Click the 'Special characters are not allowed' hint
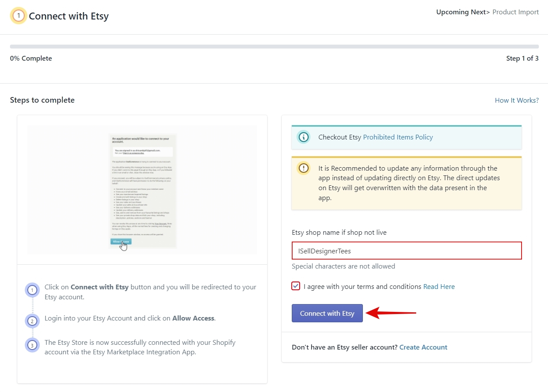This screenshot has width=548, height=392. point(343,266)
